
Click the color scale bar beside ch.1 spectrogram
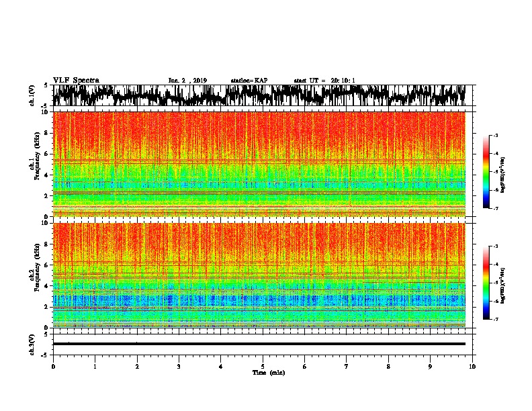(486, 172)
